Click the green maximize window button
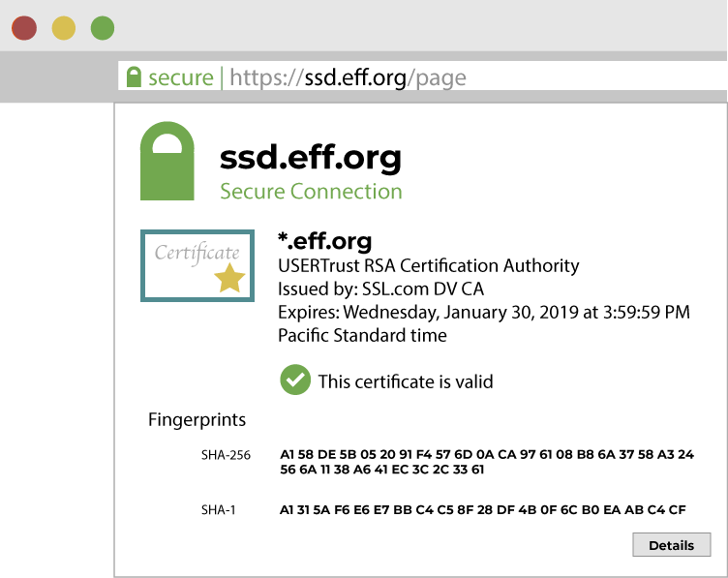Viewport: 728px width, 578px height. (102, 28)
